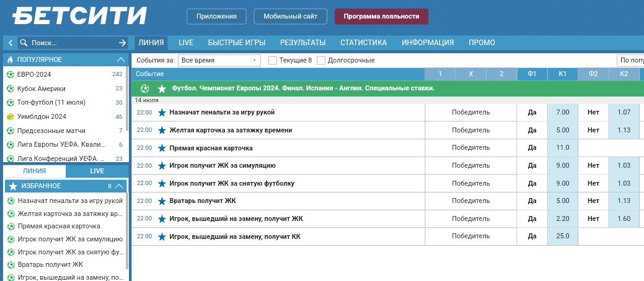Click the К1 column header

click(563, 74)
